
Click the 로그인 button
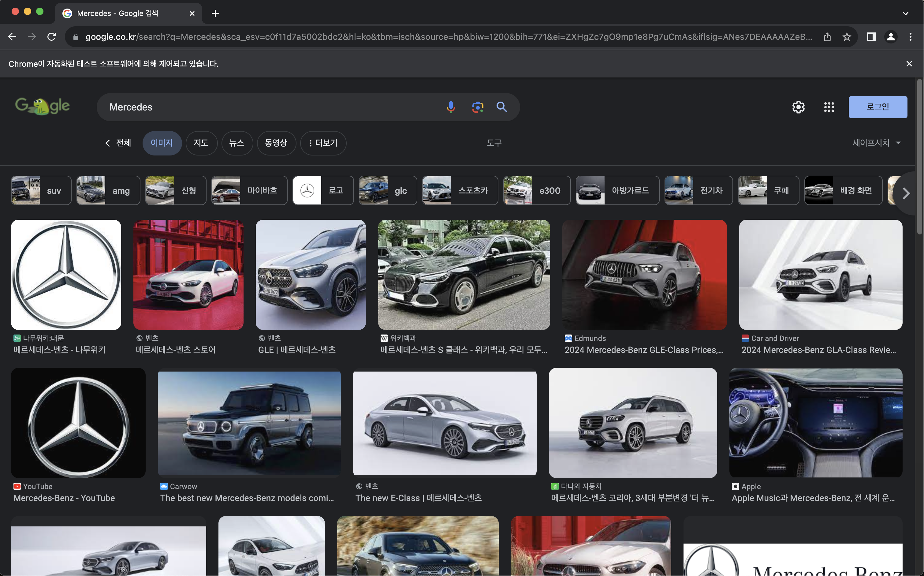click(877, 107)
